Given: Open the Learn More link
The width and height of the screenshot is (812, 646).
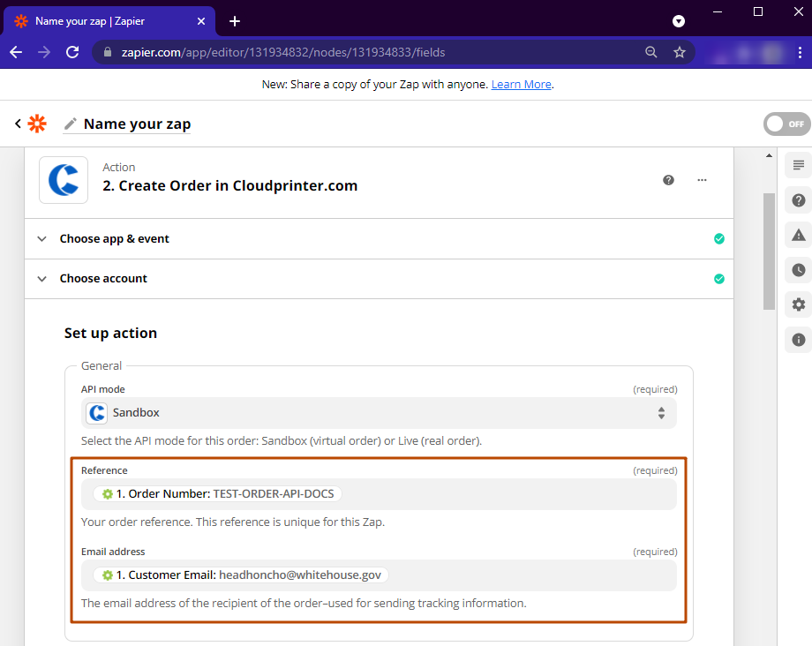Looking at the screenshot, I should 521,85.
